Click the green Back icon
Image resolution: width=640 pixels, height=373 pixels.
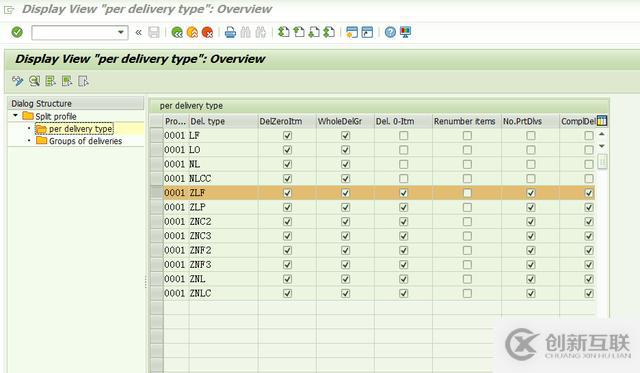coord(177,32)
